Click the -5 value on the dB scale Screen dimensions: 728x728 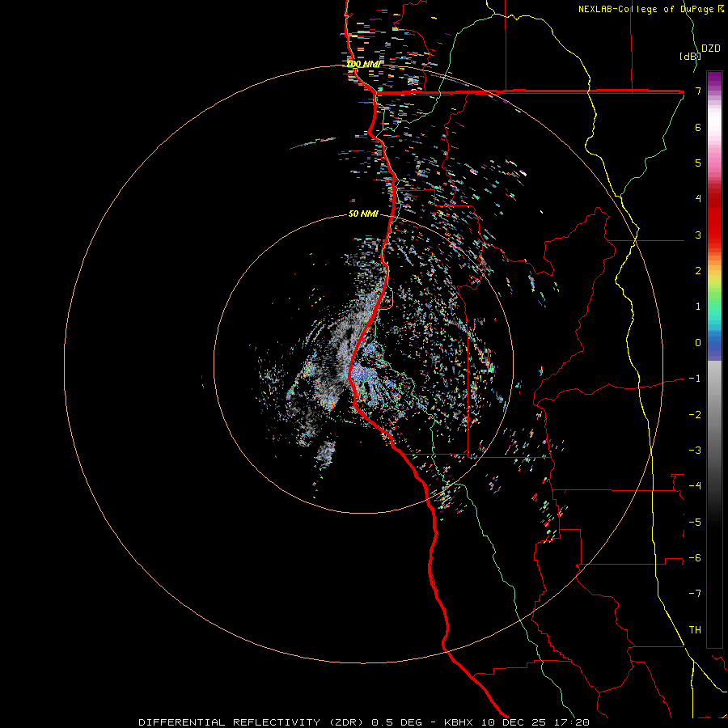(695, 523)
